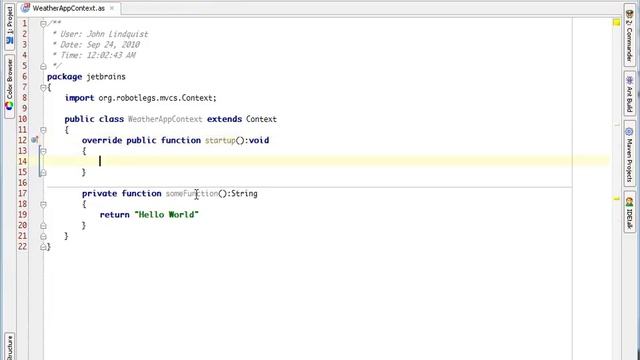Click the yellow inspection status indicator
640x360 pixels.
(616, 22)
